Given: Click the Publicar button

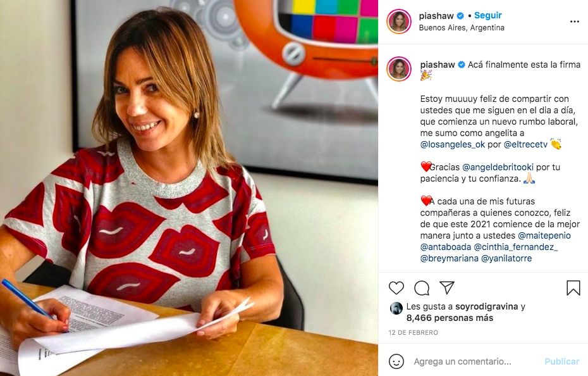Looking at the screenshot, I should [561, 361].
